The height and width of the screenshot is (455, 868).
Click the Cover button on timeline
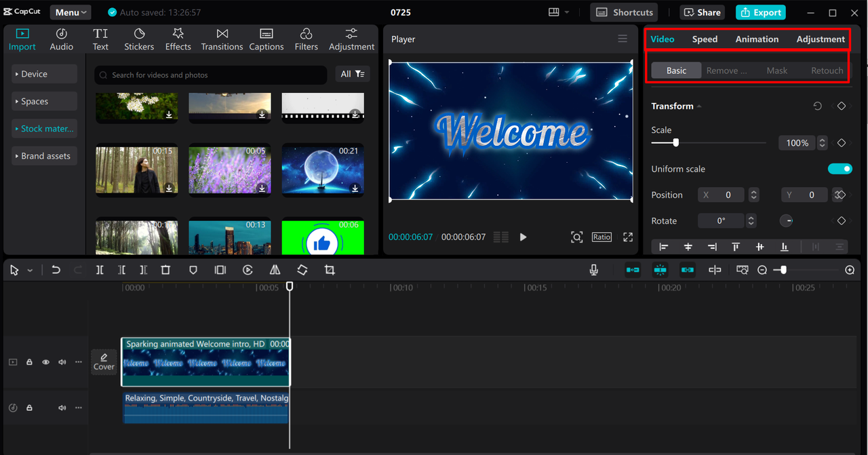click(x=104, y=361)
